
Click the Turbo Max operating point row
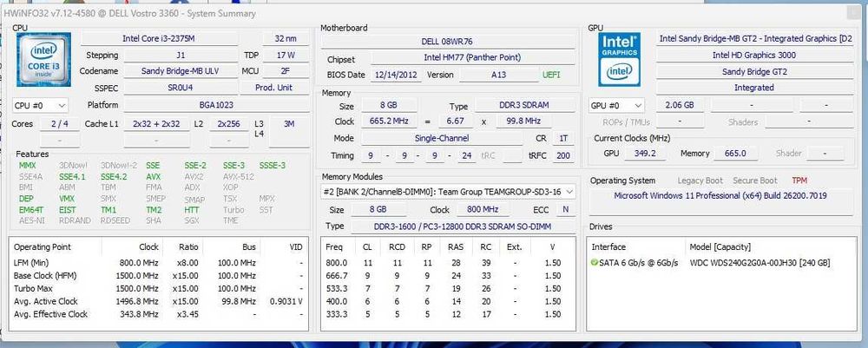(158, 288)
